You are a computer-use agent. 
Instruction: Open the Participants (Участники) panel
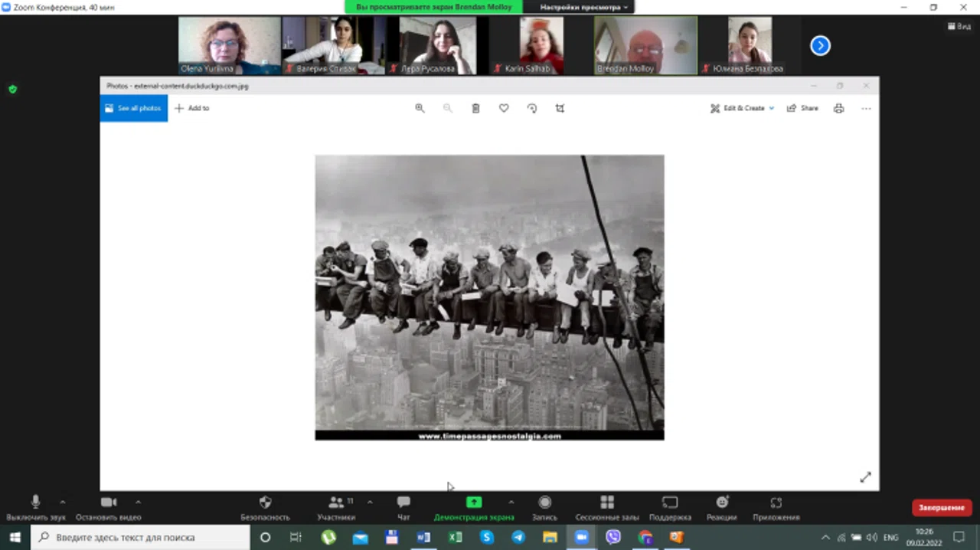tap(336, 507)
